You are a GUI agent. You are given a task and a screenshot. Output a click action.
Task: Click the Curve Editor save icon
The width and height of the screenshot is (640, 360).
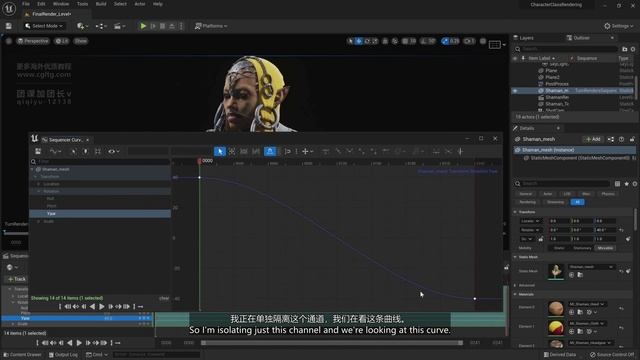38,151
